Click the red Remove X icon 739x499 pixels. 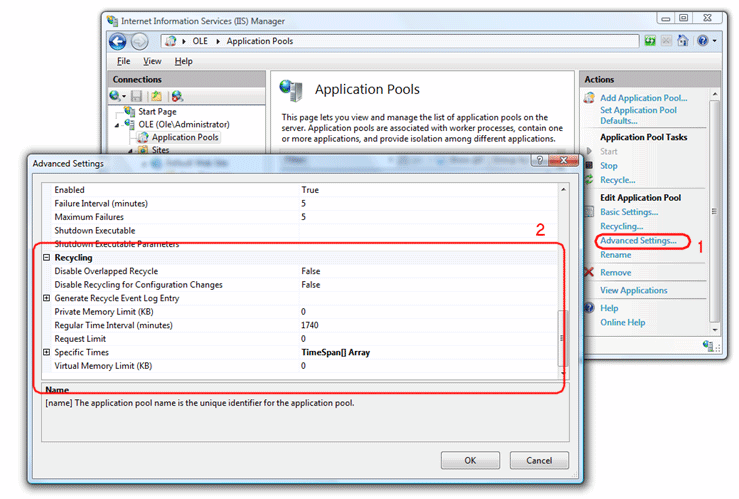coord(588,272)
